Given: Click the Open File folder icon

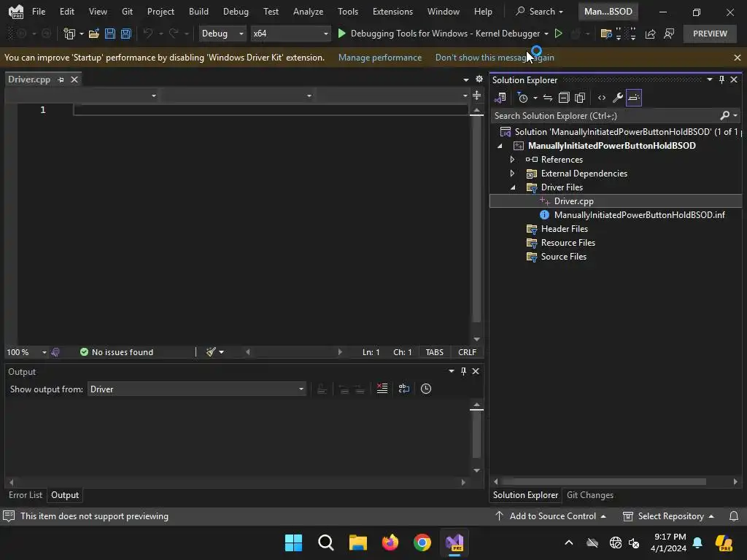Looking at the screenshot, I should 94,34.
